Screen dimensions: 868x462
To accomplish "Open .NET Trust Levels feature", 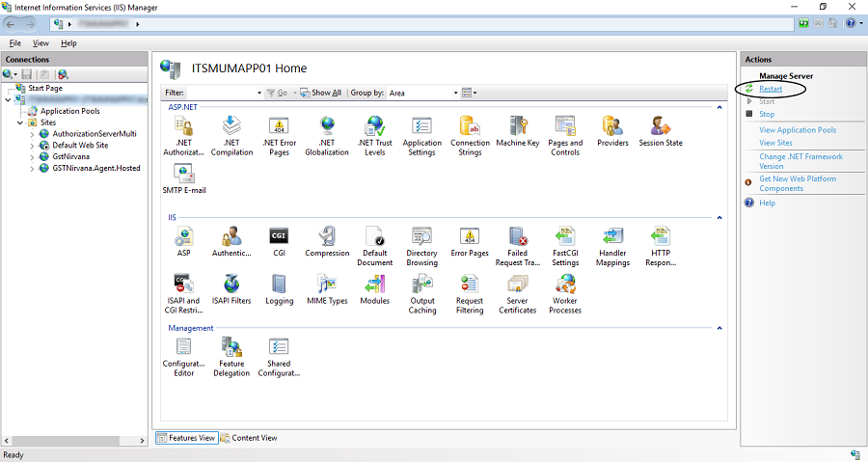I will tap(375, 136).
